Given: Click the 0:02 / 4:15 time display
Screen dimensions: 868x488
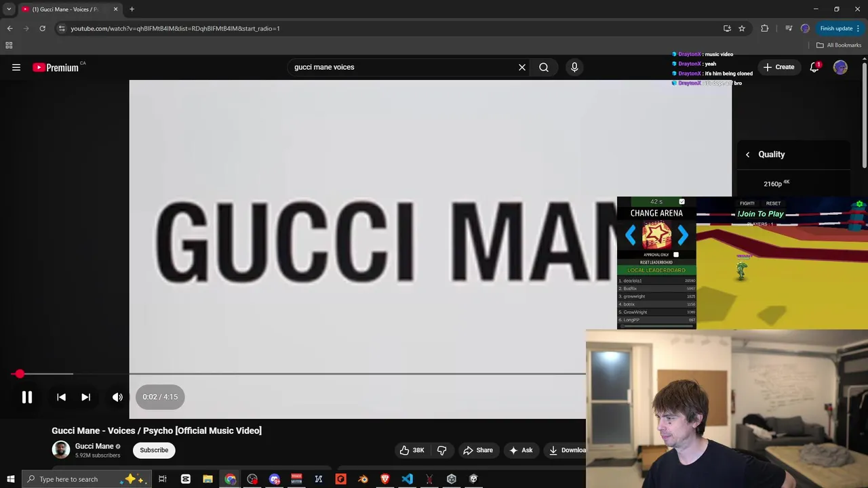Looking at the screenshot, I should click(160, 397).
